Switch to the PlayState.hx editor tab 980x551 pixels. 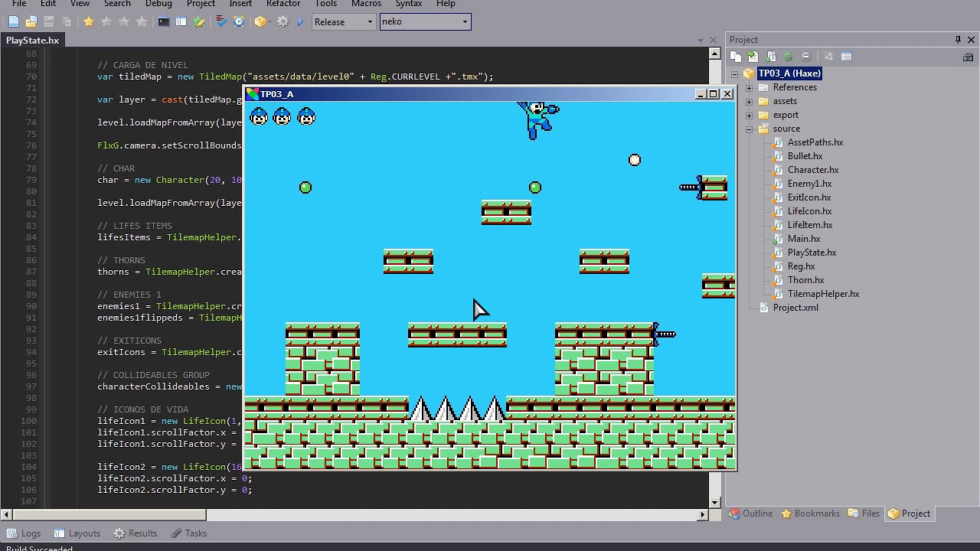(x=33, y=40)
